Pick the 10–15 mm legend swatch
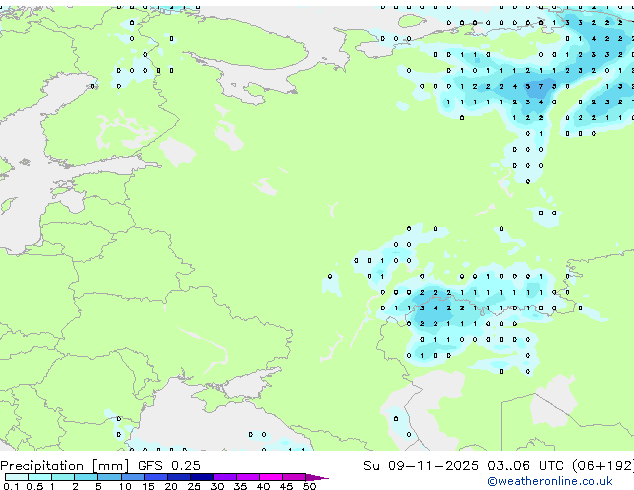This screenshot has width=634, height=490. [133, 477]
